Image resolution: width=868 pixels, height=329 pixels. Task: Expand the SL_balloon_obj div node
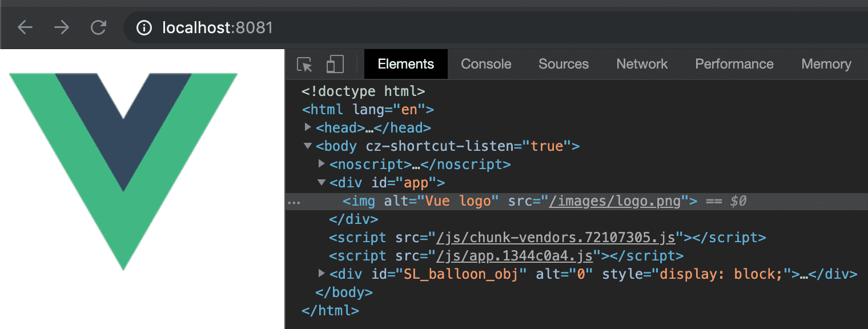coord(322,274)
